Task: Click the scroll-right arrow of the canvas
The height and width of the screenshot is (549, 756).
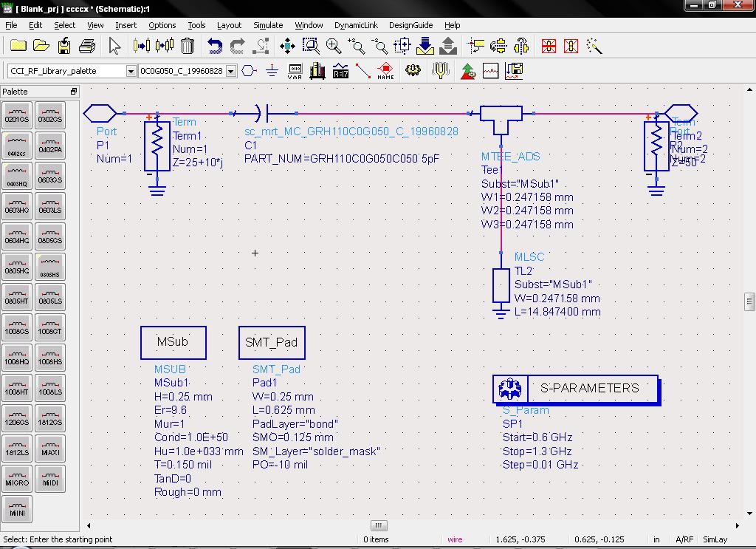Action: tap(738, 525)
